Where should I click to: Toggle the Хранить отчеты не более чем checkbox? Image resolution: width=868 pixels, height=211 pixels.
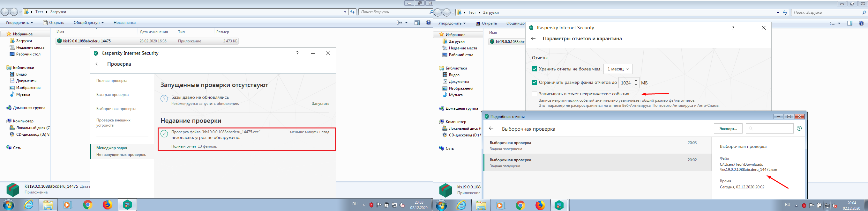535,69
